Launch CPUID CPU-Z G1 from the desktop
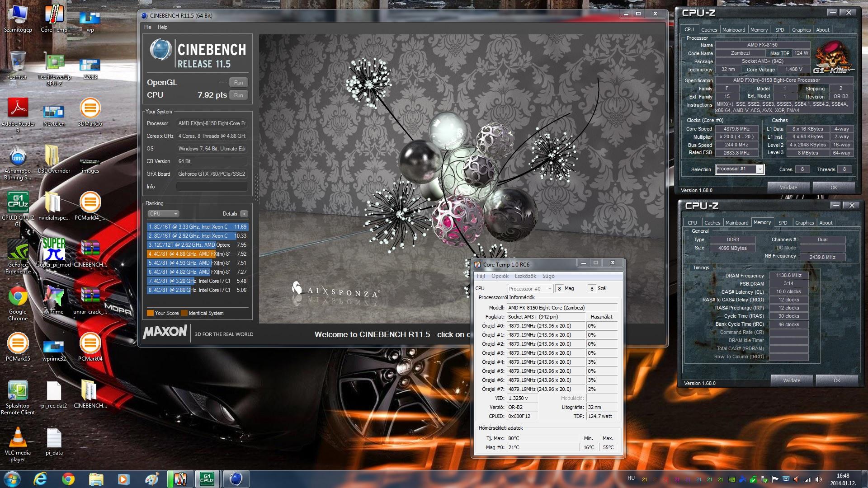Image resolution: width=868 pixels, height=488 pixels. click(18, 209)
